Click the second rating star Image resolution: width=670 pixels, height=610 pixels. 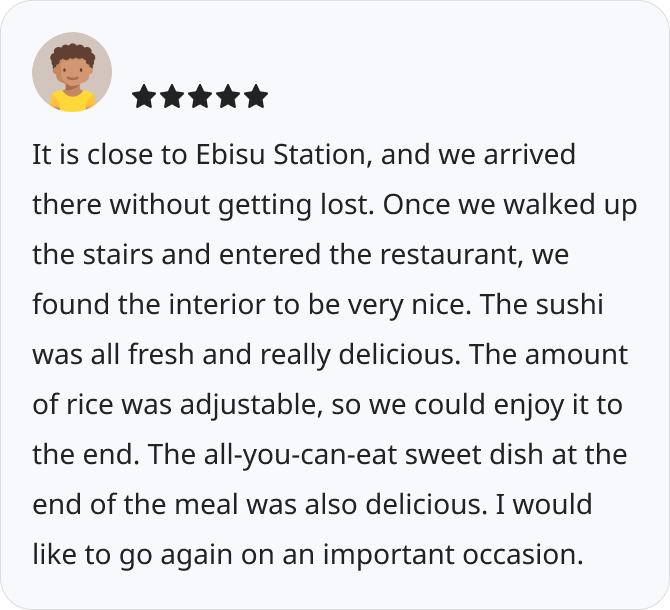[172, 97]
